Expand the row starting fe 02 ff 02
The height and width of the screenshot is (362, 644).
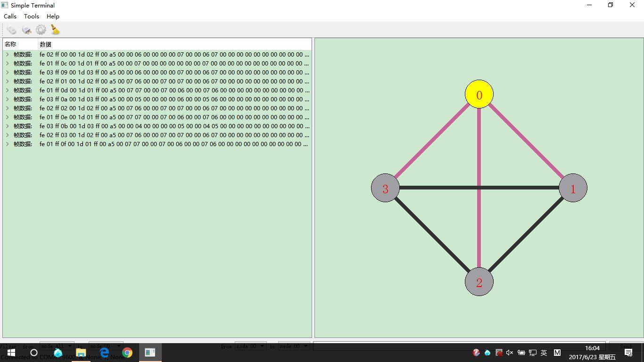(x=7, y=108)
